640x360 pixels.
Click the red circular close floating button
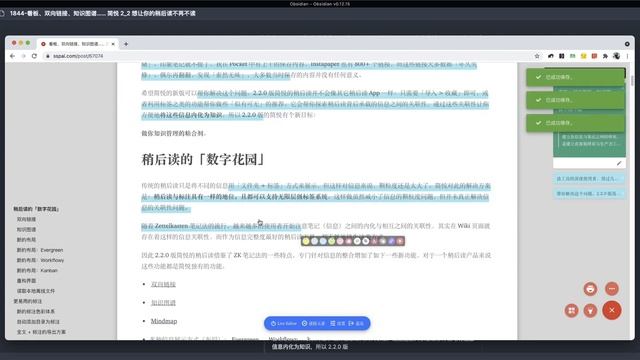click(611, 310)
